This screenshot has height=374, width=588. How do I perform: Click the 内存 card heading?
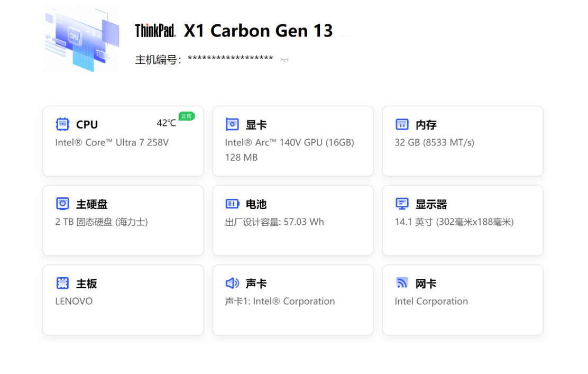pos(426,124)
